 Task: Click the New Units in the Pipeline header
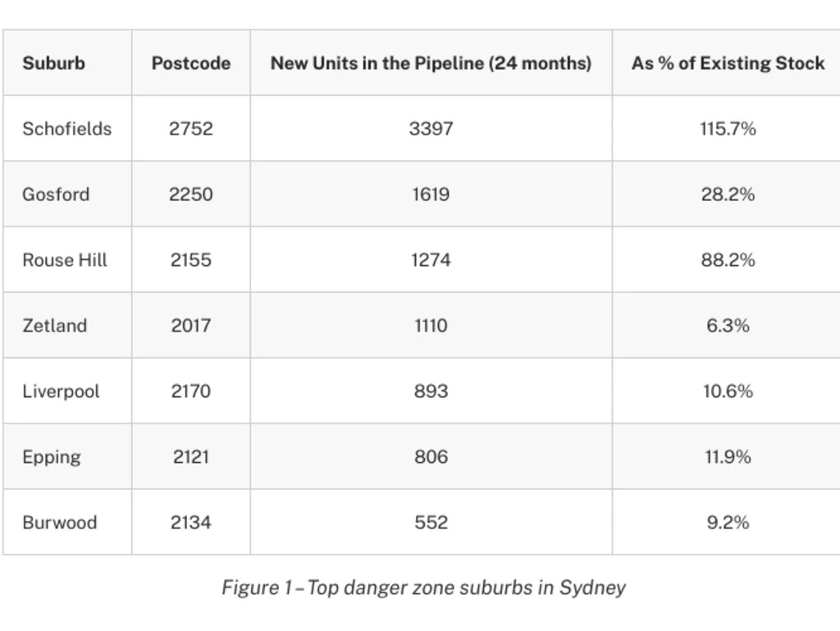431,63
